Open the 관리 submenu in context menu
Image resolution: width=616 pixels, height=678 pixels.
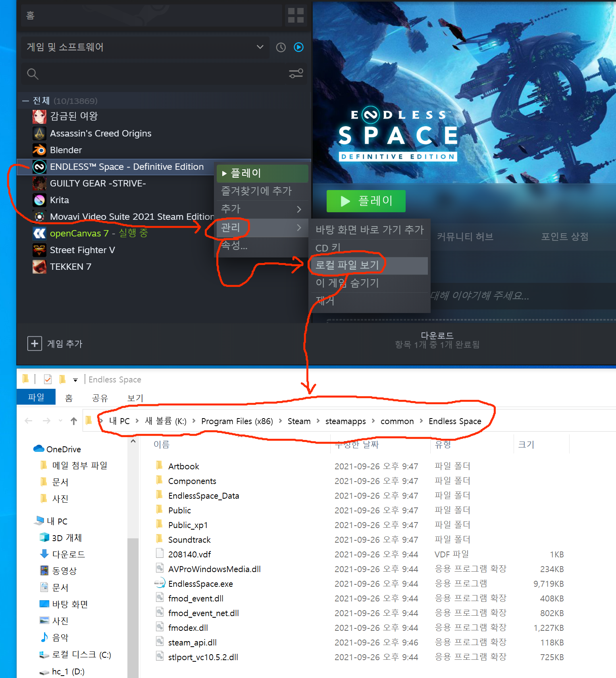click(x=262, y=228)
